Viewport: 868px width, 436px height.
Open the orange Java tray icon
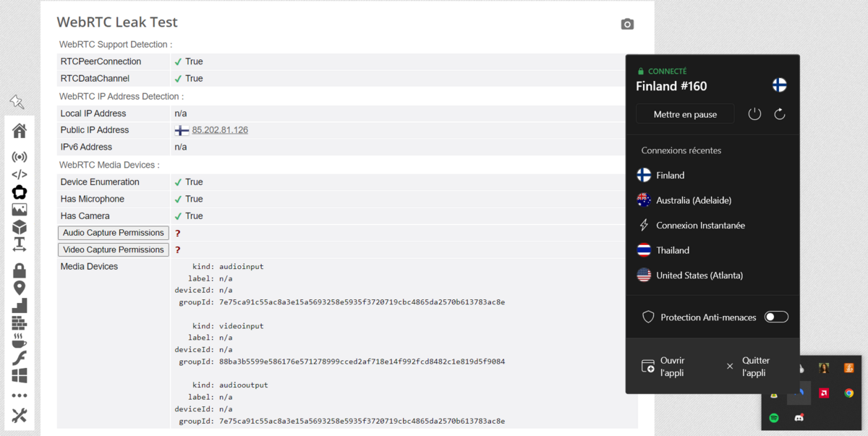pyautogui.click(x=848, y=368)
